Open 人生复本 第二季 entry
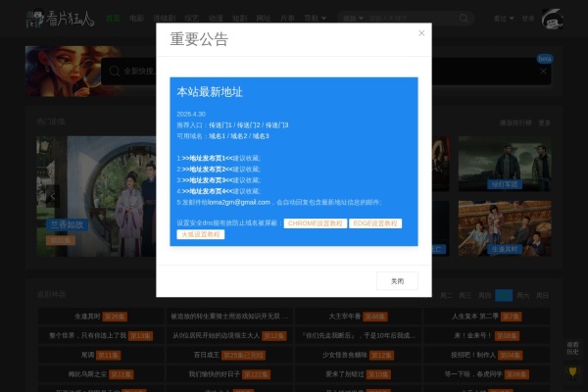 click(x=487, y=317)
